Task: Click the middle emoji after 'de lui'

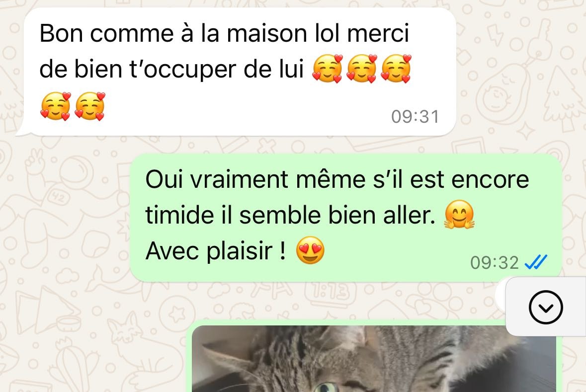Action: [x=362, y=69]
